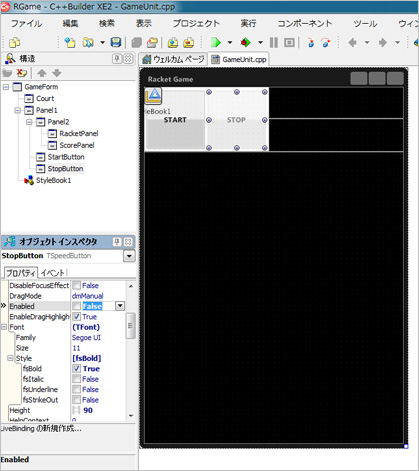
Task: Check the fsUnderline style checkbox
Action: click(x=77, y=389)
